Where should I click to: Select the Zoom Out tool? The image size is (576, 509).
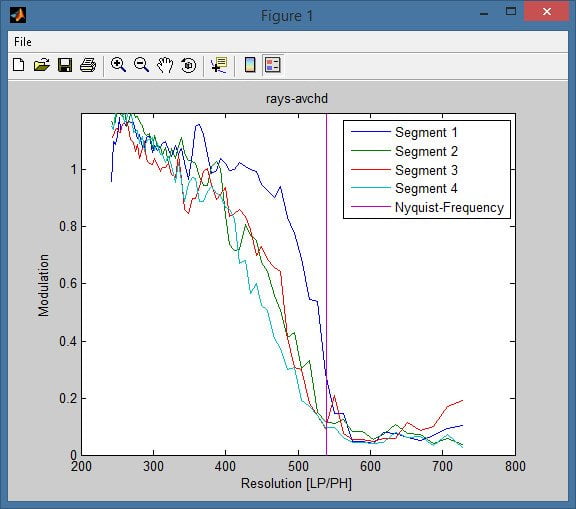click(x=141, y=65)
